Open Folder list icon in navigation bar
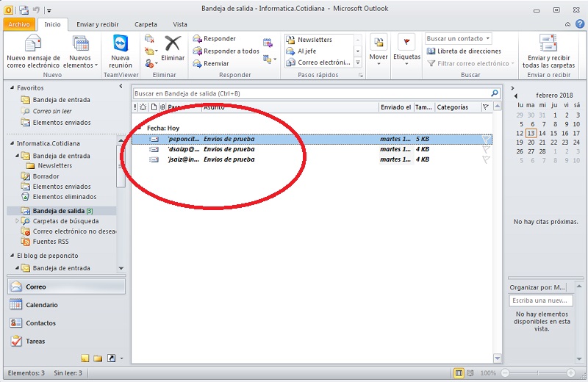 [x=98, y=358]
